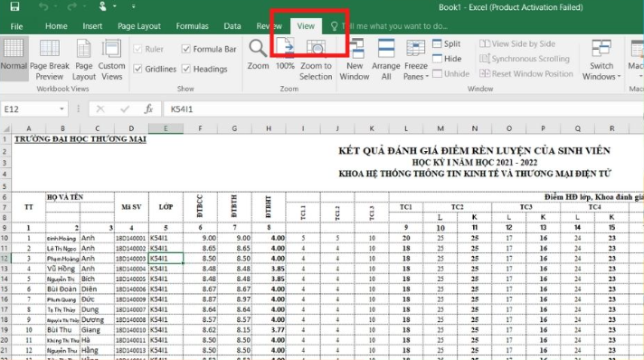Open Switch Windows dropdown
Viewport: 644px width, 360px height.
[601, 60]
